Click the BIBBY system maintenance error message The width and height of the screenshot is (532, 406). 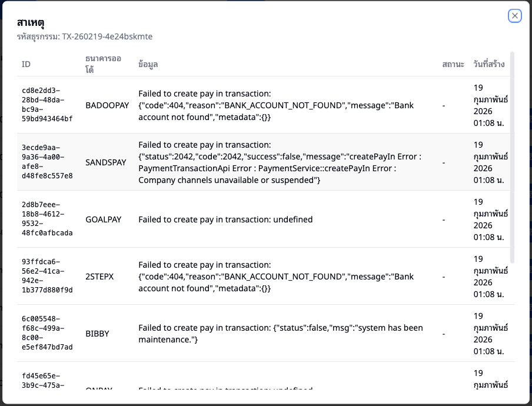point(281,334)
